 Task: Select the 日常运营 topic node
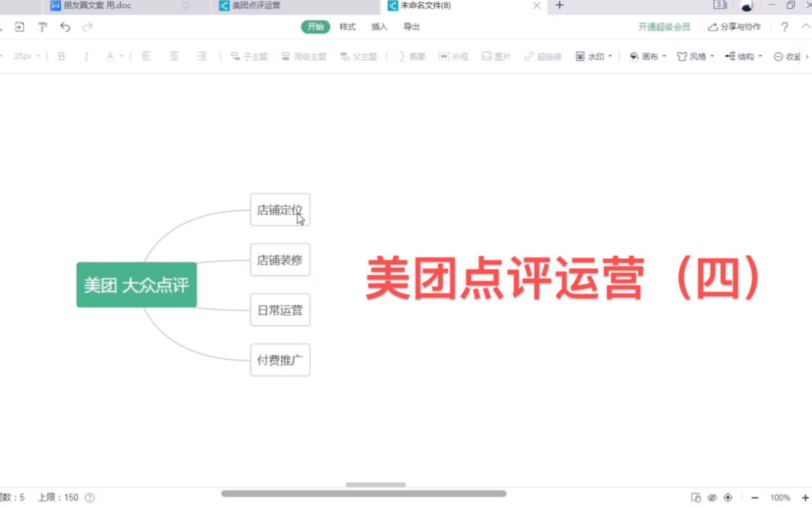[x=280, y=310]
